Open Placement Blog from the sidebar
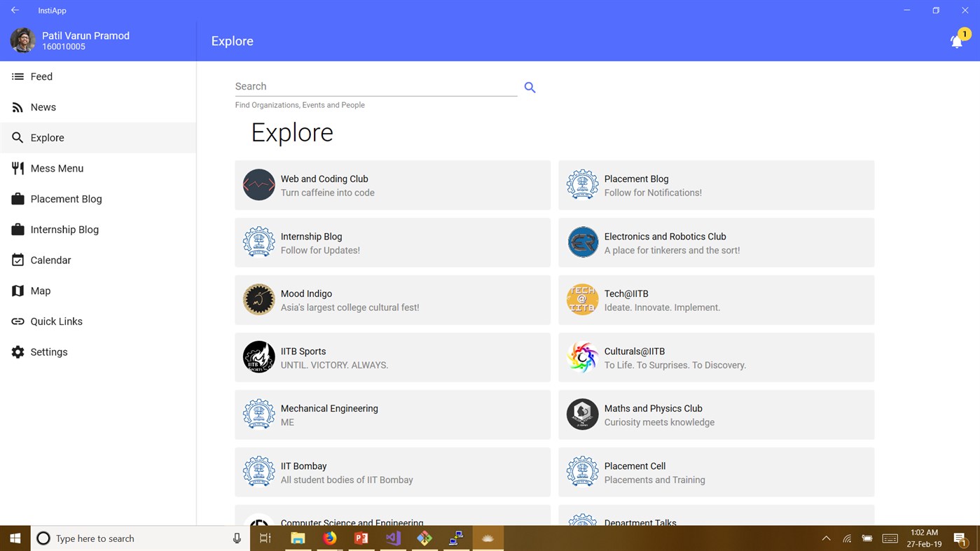 (x=65, y=199)
